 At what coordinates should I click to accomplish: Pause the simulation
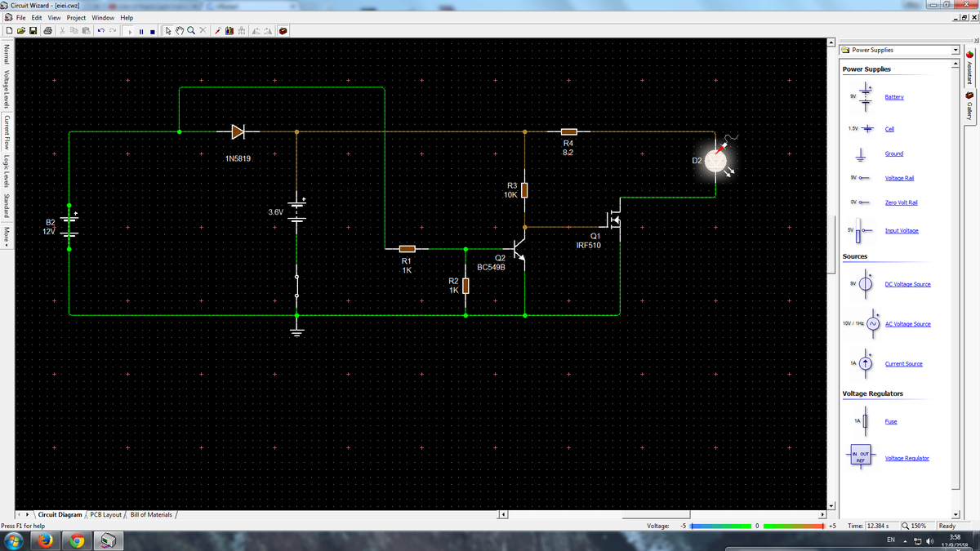141,32
